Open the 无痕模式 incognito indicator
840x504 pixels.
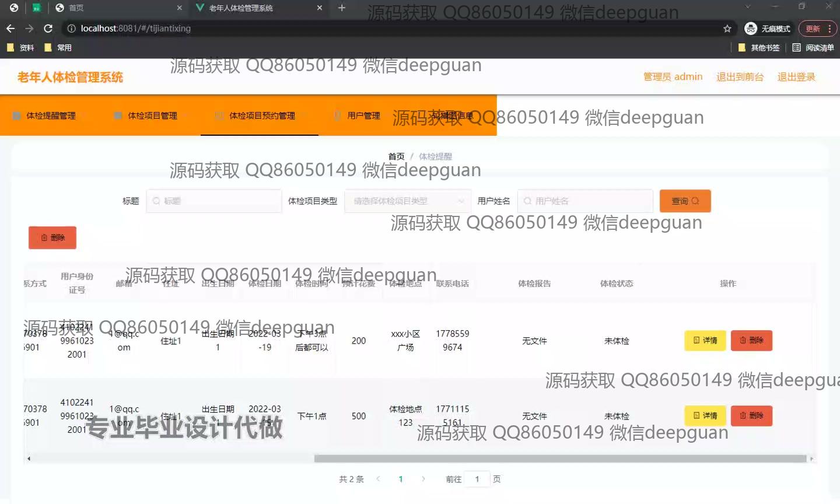[x=768, y=29]
